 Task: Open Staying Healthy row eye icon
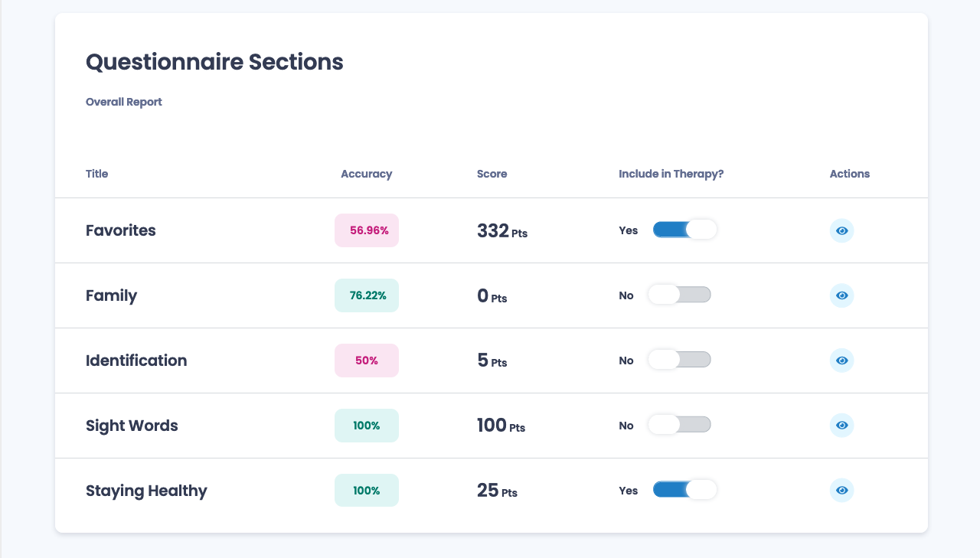[x=841, y=491]
